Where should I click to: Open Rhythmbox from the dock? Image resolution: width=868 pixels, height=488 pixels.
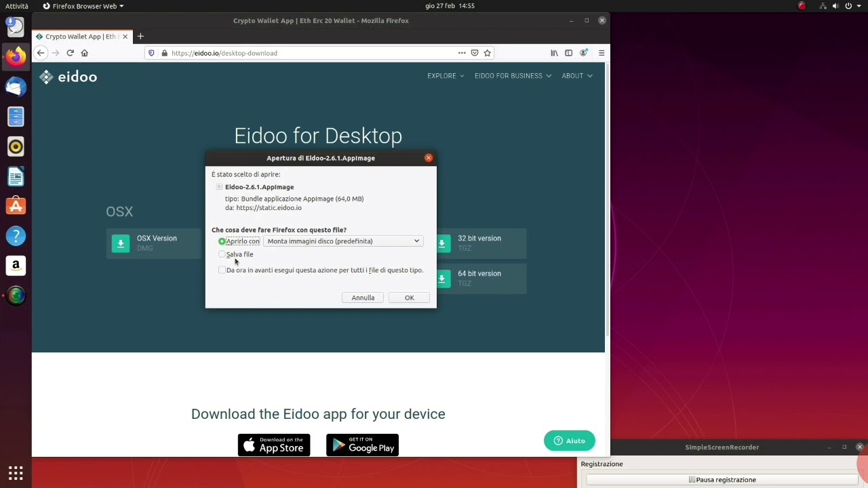(x=16, y=146)
